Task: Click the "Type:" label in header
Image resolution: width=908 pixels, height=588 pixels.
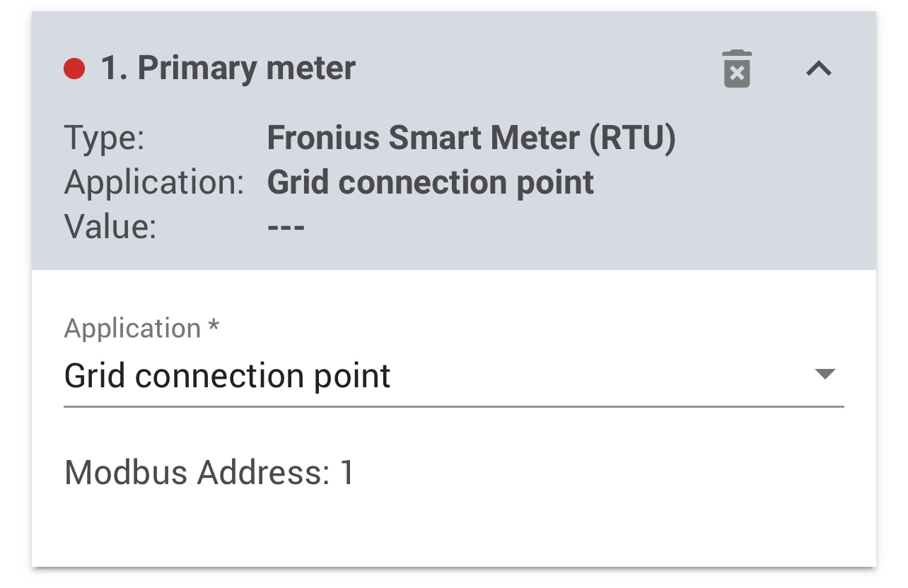Action: (x=104, y=138)
